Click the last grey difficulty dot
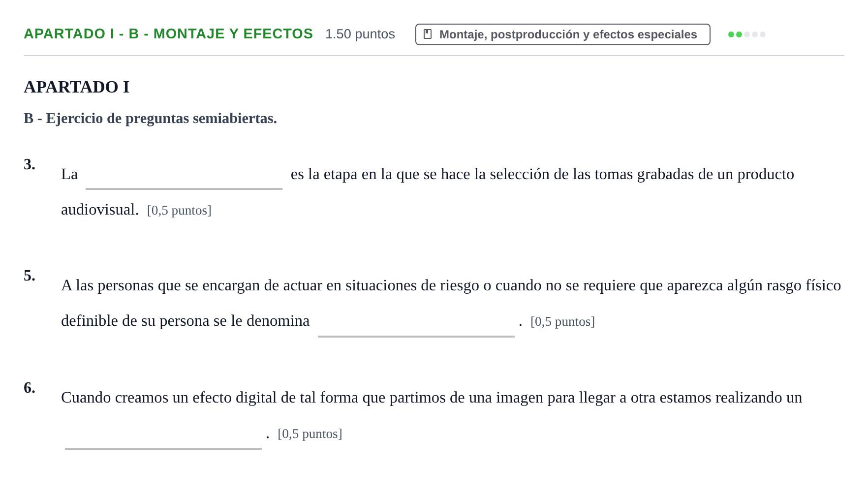Viewport: 868px width, 498px height. coord(763,34)
